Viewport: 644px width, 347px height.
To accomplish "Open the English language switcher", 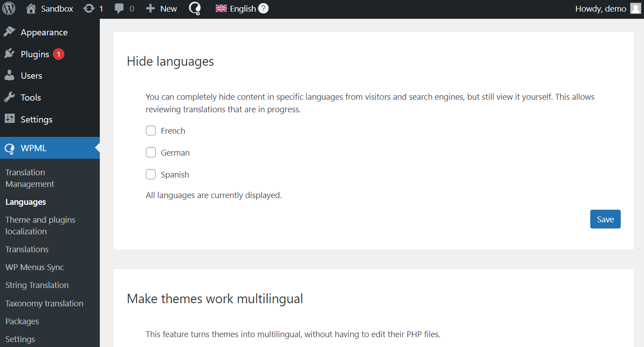I will click(236, 8).
